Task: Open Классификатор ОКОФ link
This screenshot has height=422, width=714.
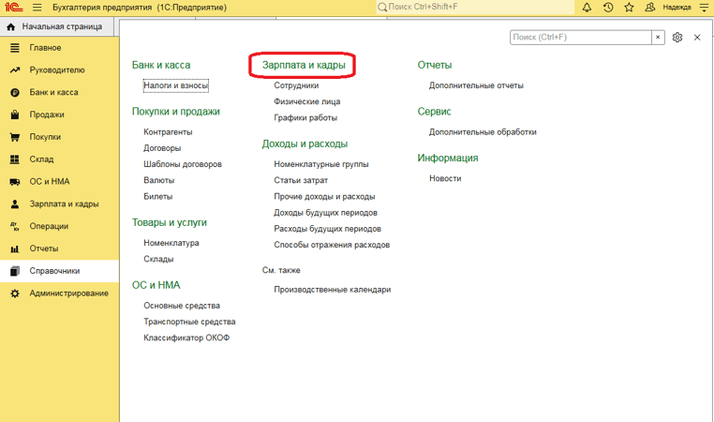Action: (x=186, y=338)
